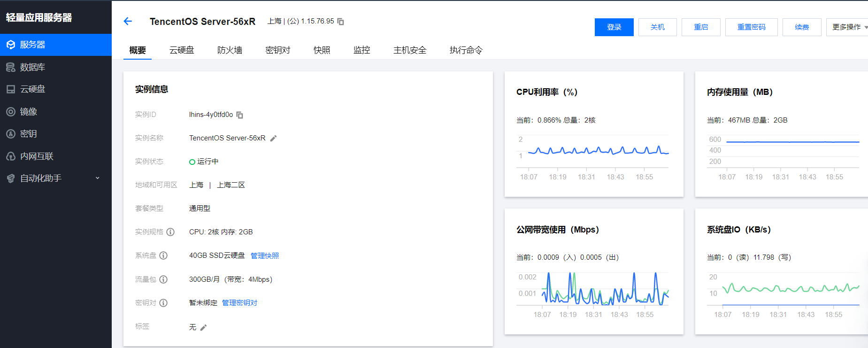Click the 数据库 sidebar icon
This screenshot has height=348, width=868.
point(11,67)
